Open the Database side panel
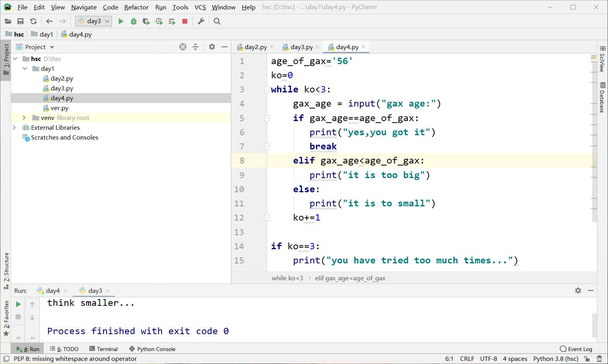Image resolution: width=608 pixels, height=364 pixels. point(602,97)
